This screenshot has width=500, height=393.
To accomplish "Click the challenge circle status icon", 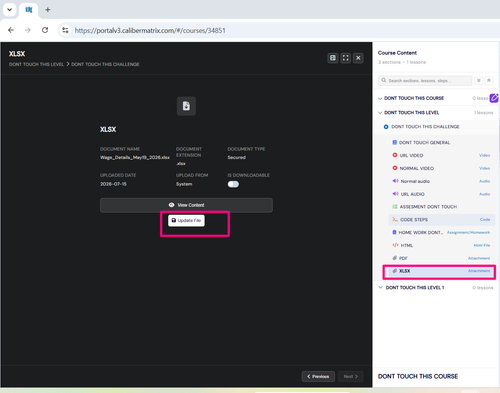I will (386, 127).
